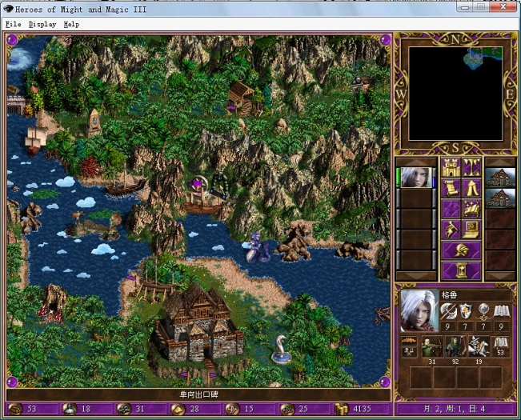Click the sulfur resource icon

pos(178,409)
